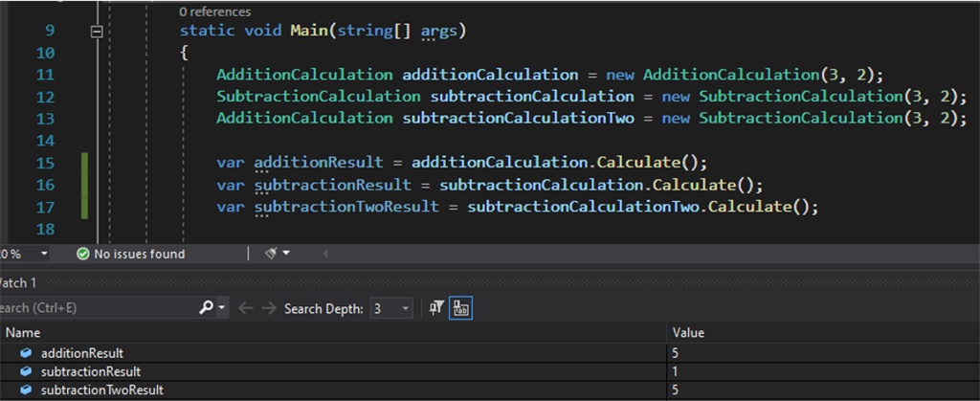Click the green No issues found checkmark

[x=82, y=254]
